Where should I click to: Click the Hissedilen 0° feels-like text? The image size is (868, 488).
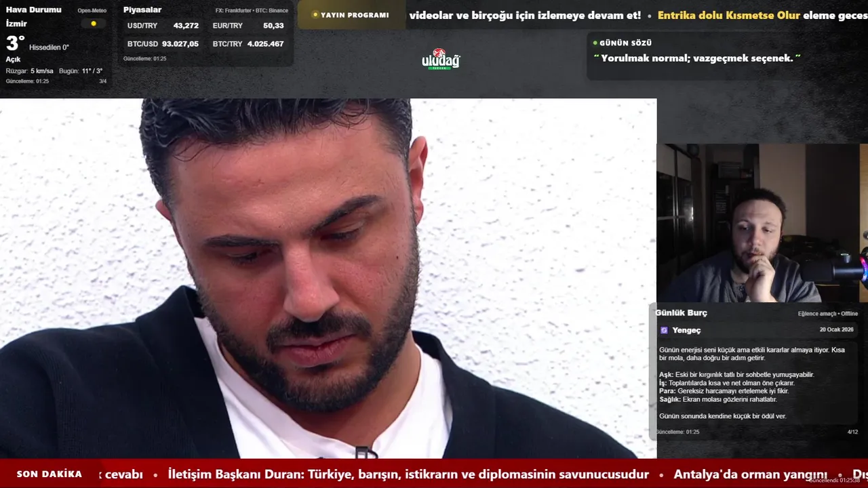[49, 47]
